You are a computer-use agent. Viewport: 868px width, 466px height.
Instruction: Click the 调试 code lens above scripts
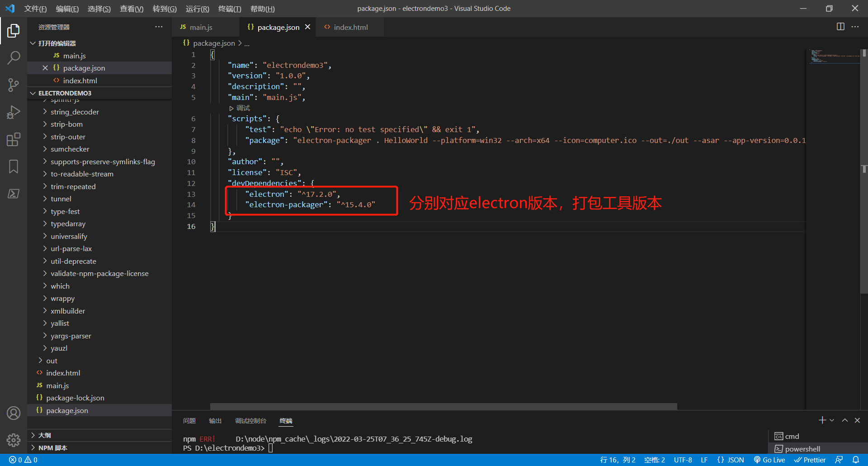(x=240, y=108)
